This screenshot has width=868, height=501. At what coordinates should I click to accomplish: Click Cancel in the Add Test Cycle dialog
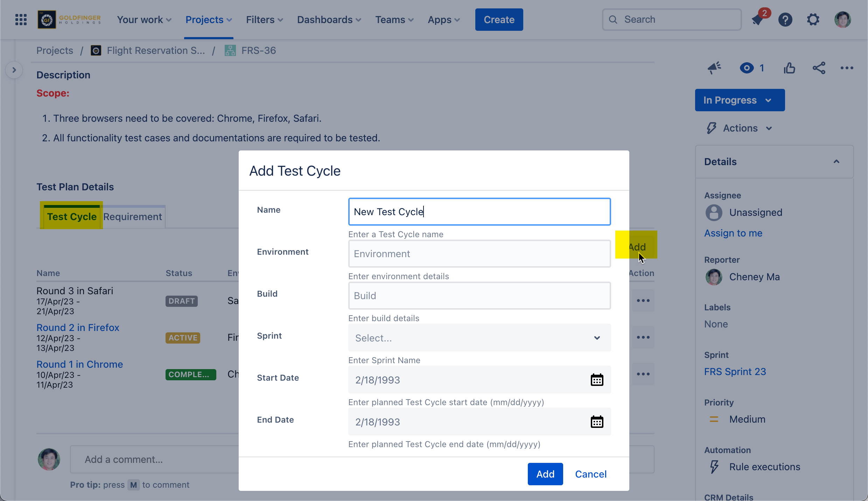click(x=591, y=474)
